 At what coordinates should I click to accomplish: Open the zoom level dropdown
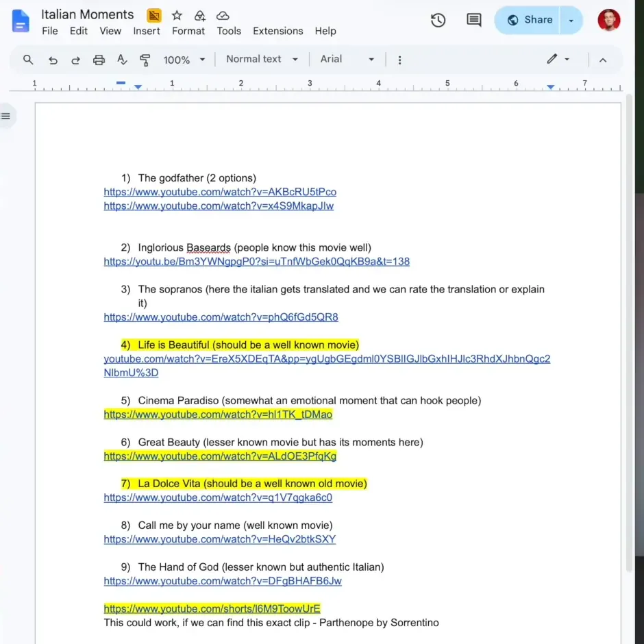click(184, 60)
